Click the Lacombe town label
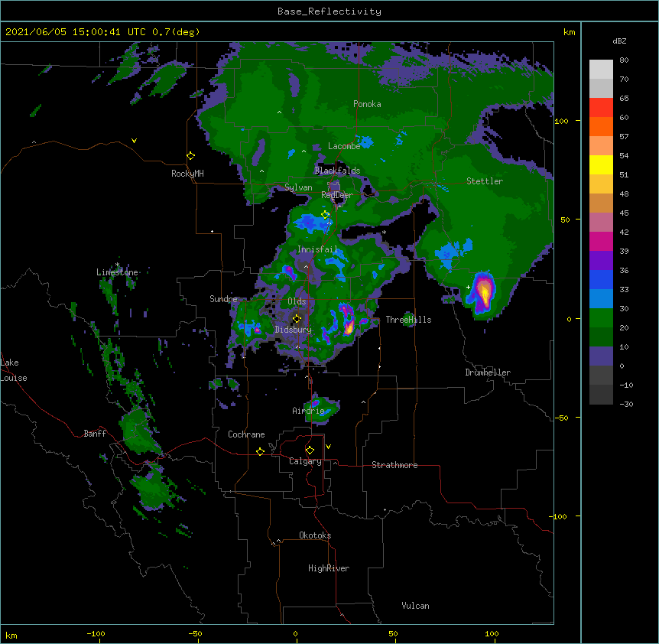 coord(344,146)
